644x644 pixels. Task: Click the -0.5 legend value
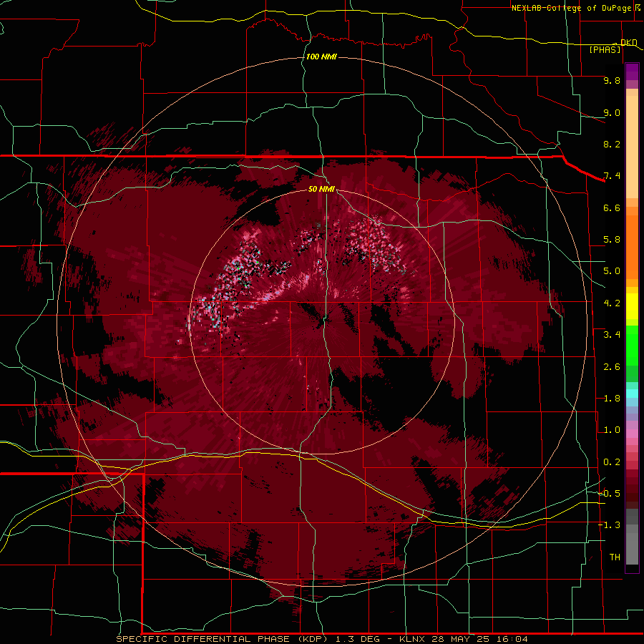pos(610,494)
